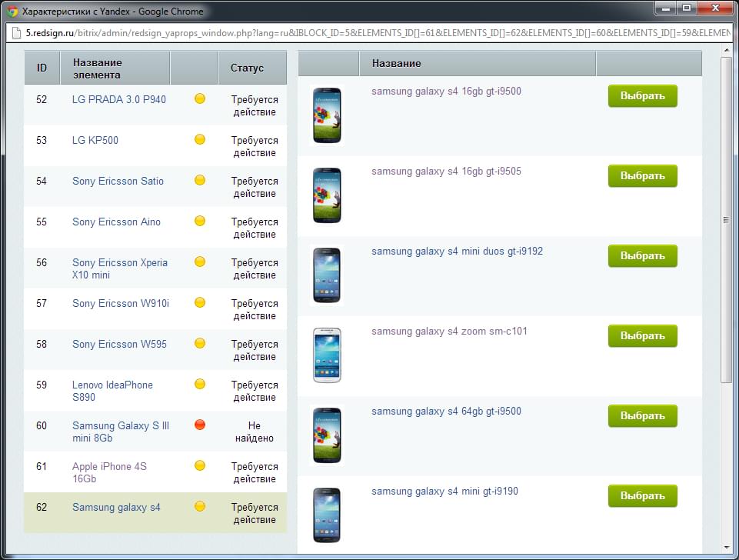Minimize the Chrome window
The height and width of the screenshot is (560, 739).
click(x=666, y=8)
